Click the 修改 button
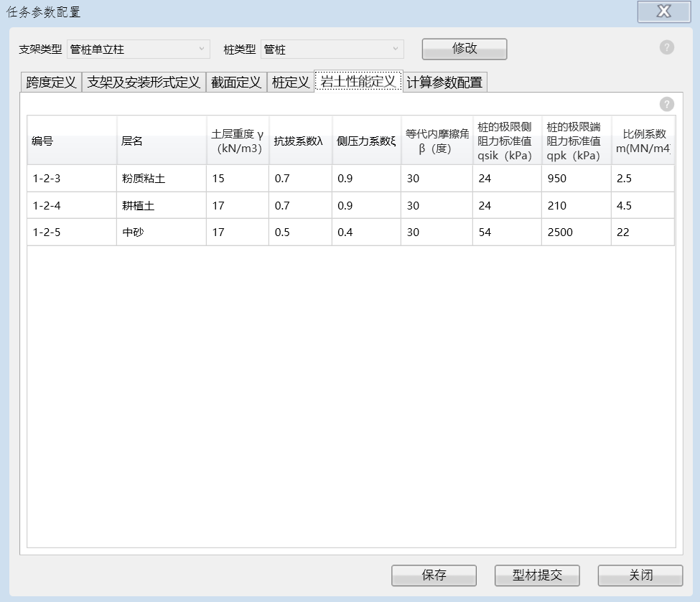This screenshot has width=700, height=602. [x=464, y=49]
